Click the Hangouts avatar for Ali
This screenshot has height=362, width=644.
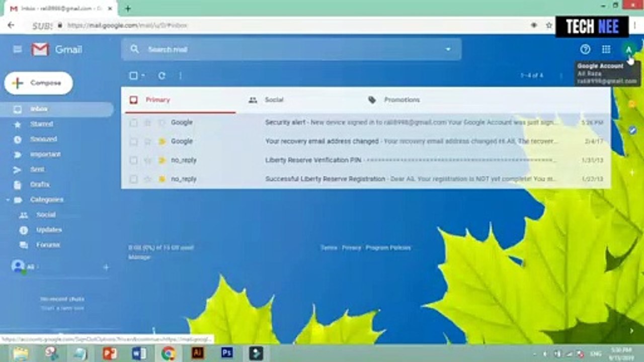pos(18,266)
